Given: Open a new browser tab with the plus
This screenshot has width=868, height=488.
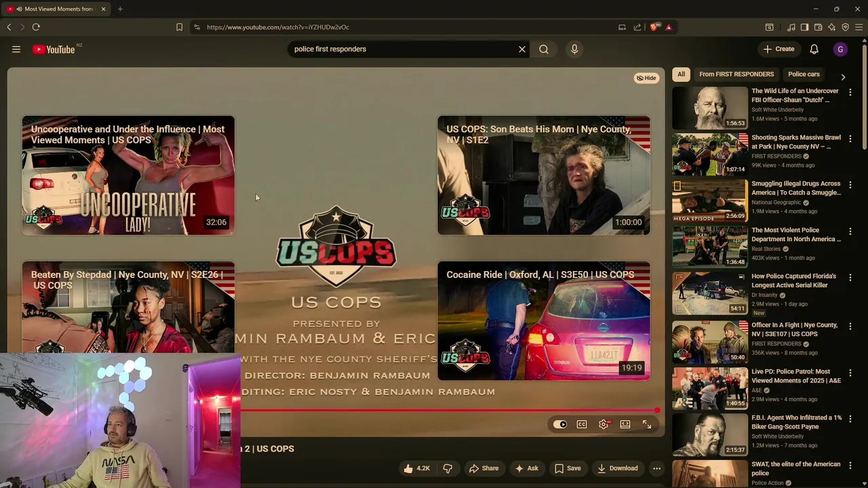Looking at the screenshot, I should pyautogui.click(x=120, y=9).
